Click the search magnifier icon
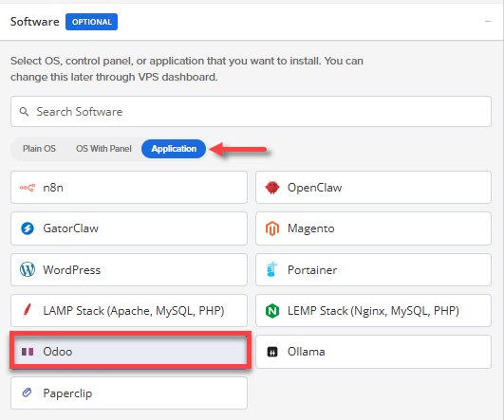The height and width of the screenshot is (420, 504). pyautogui.click(x=24, y=112)
